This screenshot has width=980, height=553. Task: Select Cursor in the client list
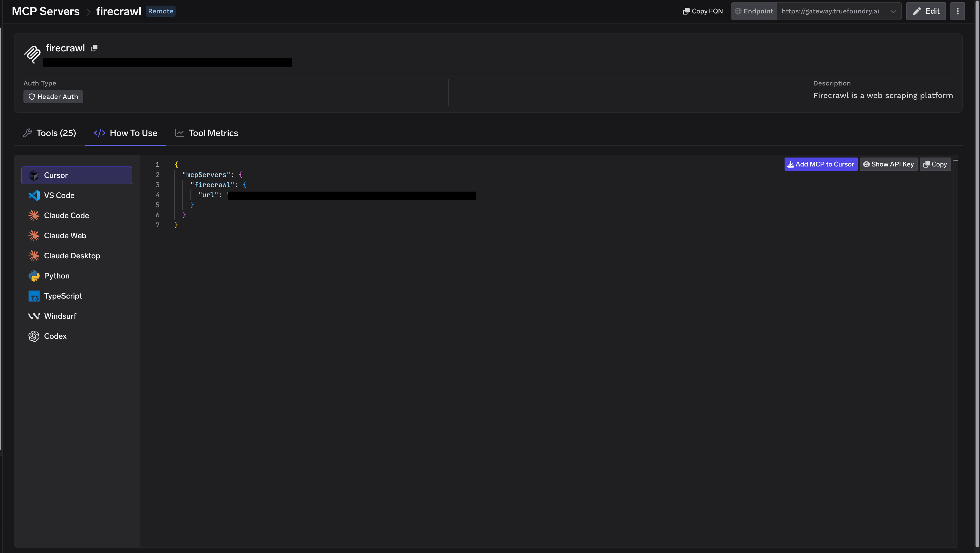pyautogui.click(x=77, y=175)
